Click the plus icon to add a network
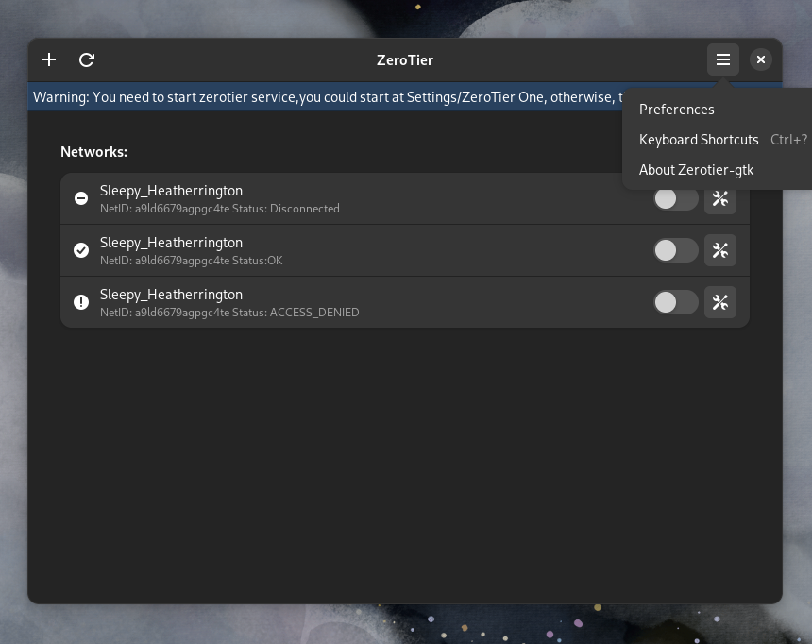 click(49, 60)
